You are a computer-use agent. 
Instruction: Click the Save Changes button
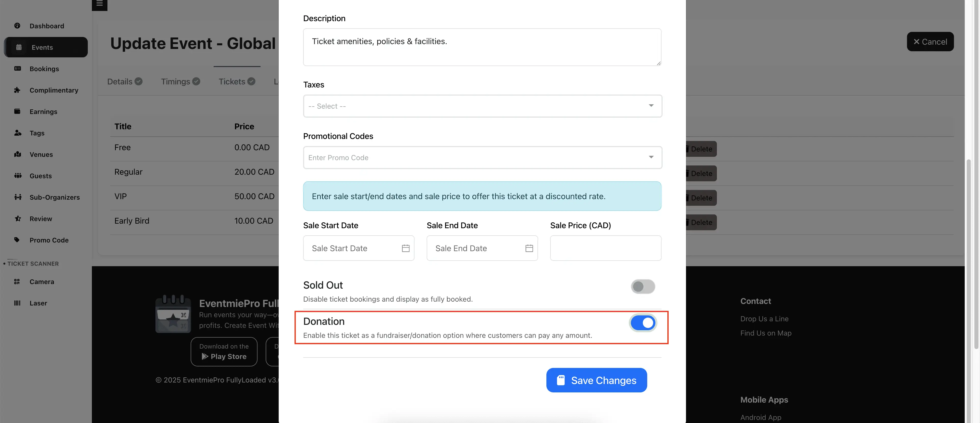coord(596,380)
